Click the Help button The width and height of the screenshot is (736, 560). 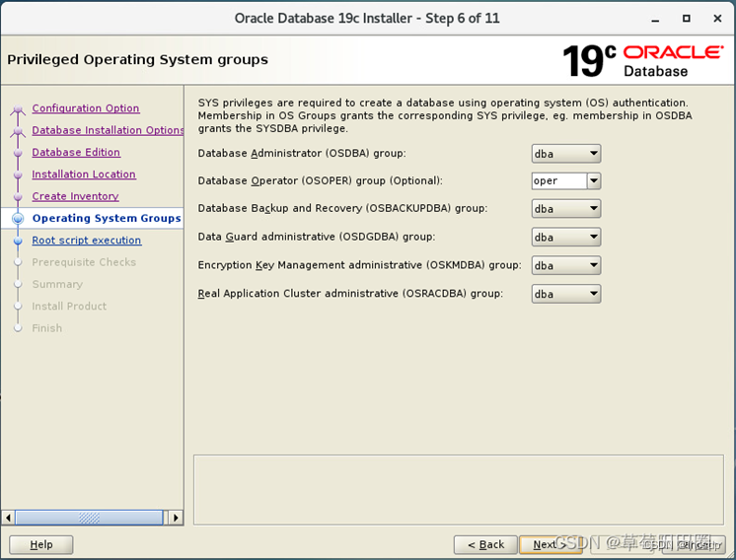pos(41,544)
